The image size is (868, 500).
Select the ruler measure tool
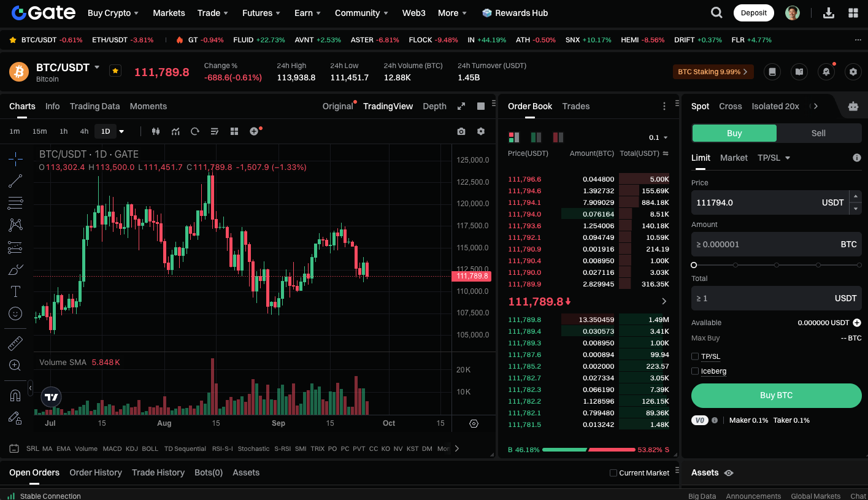[15, 344]
